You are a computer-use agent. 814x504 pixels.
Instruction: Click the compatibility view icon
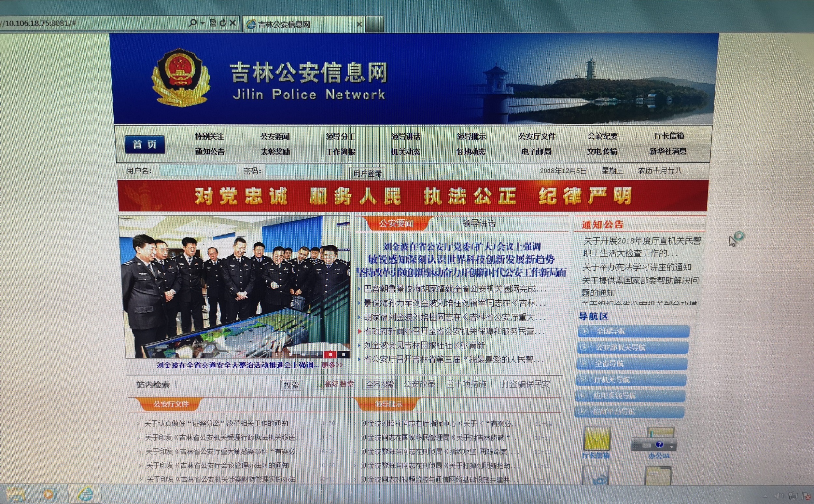(213, 23)
